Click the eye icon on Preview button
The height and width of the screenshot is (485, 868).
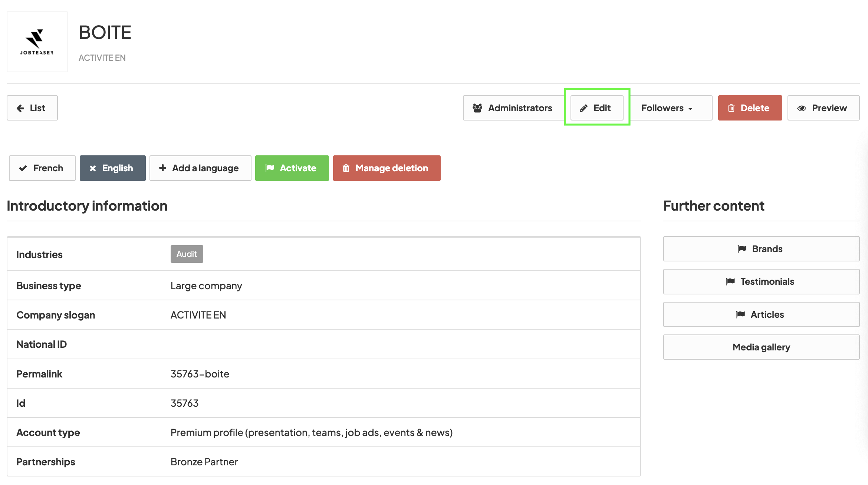click(x=802, y=108)
